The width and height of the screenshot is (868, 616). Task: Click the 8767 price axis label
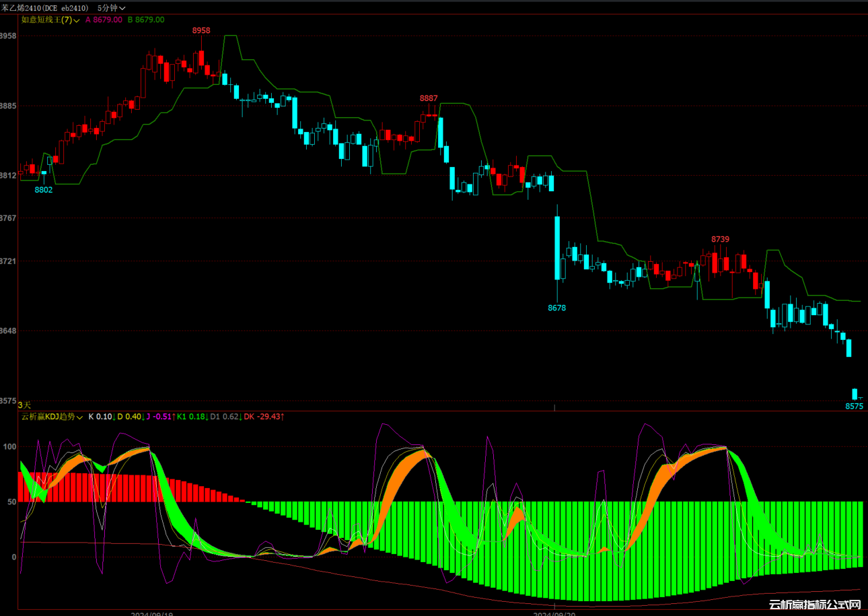pos(9,218)
